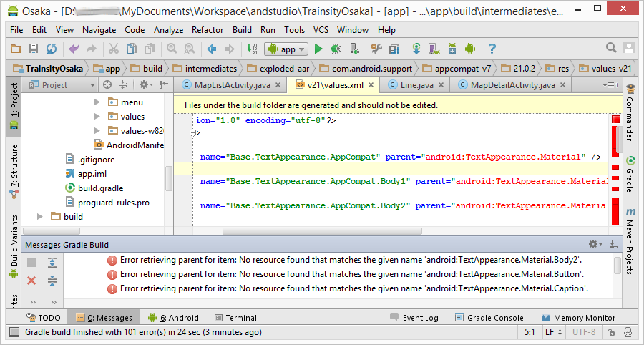This screenshot has width=644, height=345.
Task: Run app with green play icon
Action: tap(318, 49)
